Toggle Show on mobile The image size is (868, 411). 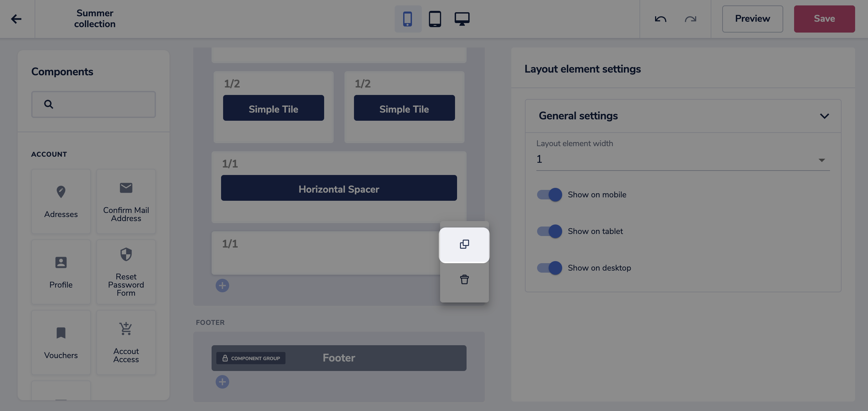coord(549,195)
